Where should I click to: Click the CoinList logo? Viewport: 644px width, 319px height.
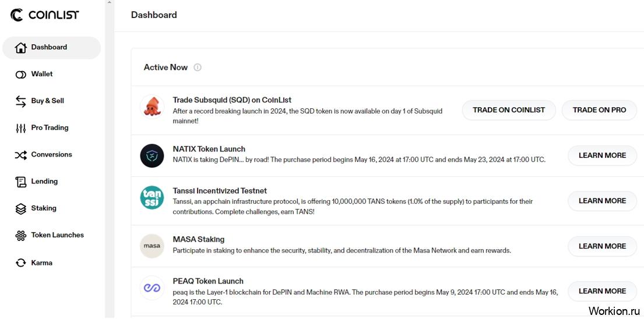[44, 15]
